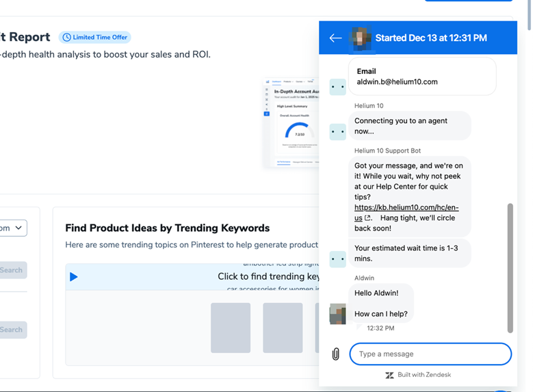Click the Built with Zendesk link
The image size is (533, 392).
pyautogui.click(x=424, y=375)
